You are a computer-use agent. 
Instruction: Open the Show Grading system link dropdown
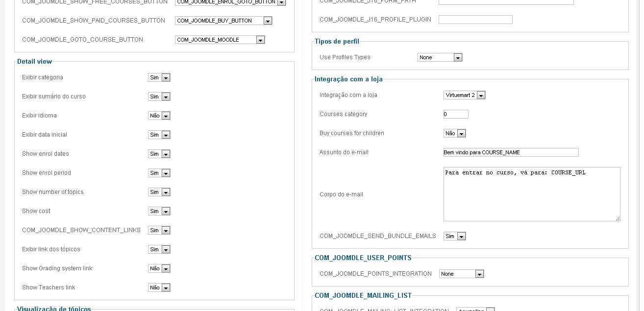pyautogui.click(x=159, y=268)
